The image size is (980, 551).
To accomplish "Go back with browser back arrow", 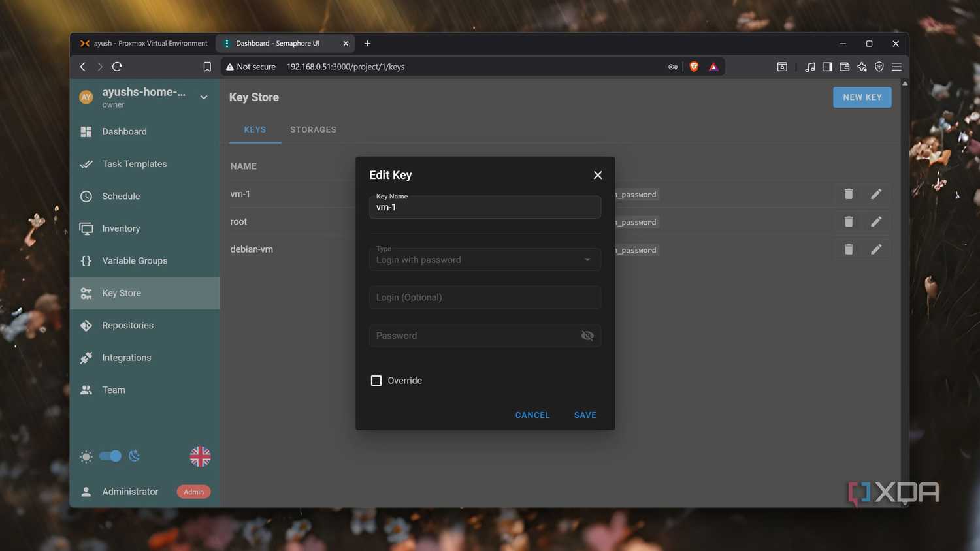I will coord(83,67).
